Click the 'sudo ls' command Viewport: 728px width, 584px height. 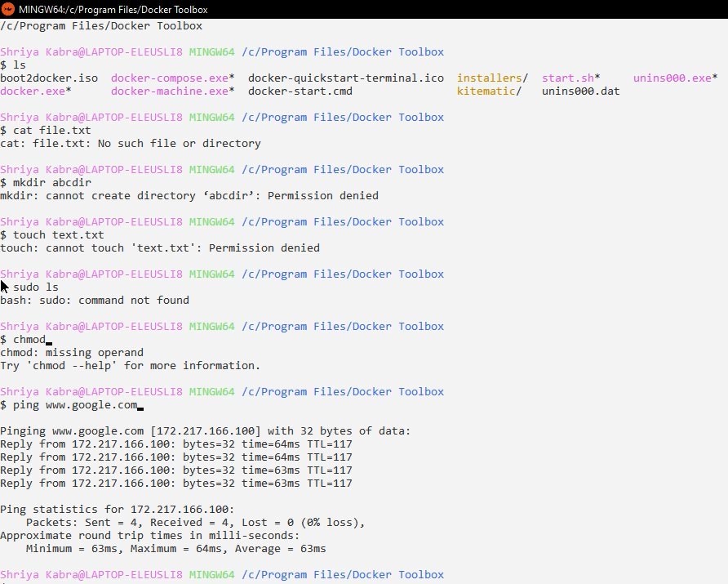point(35,288)
